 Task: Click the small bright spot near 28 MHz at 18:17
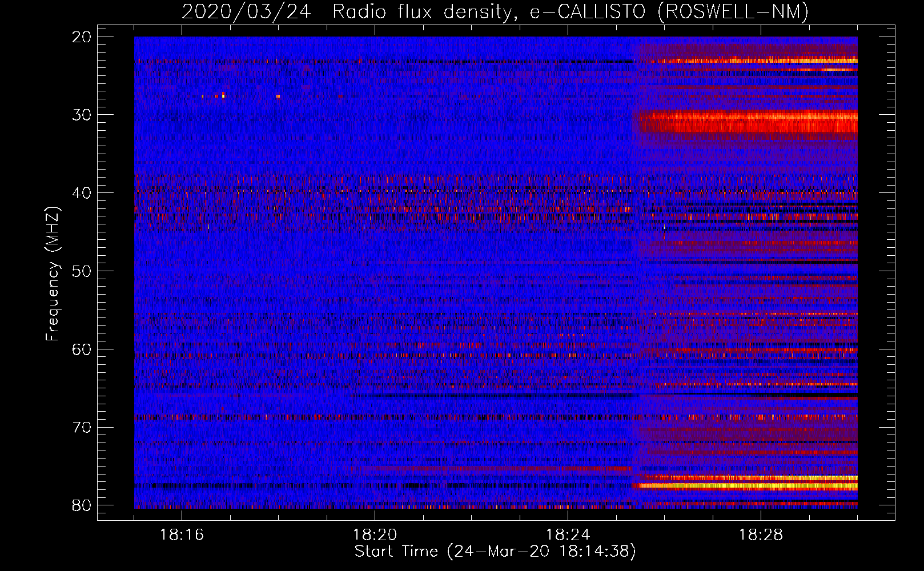click(223, 96)
